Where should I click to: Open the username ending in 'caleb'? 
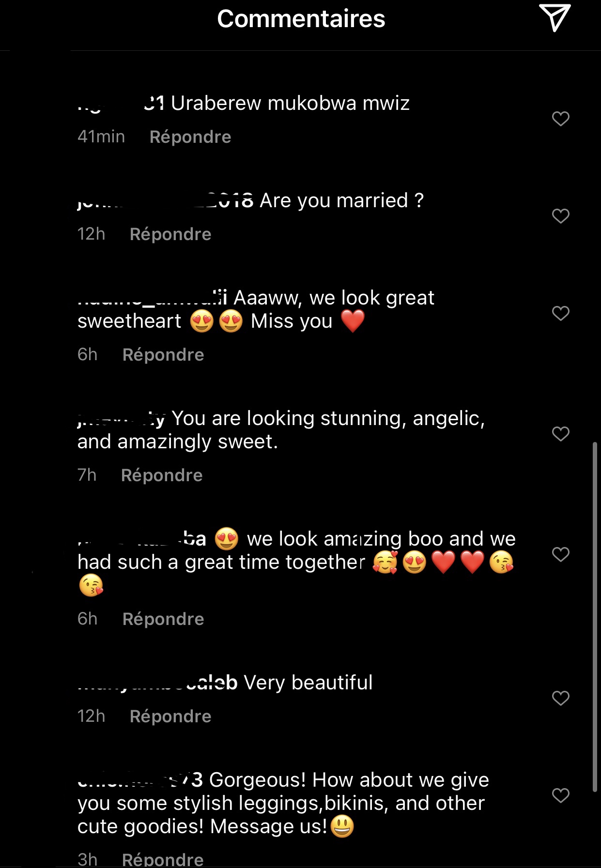[x=157, y=683]
